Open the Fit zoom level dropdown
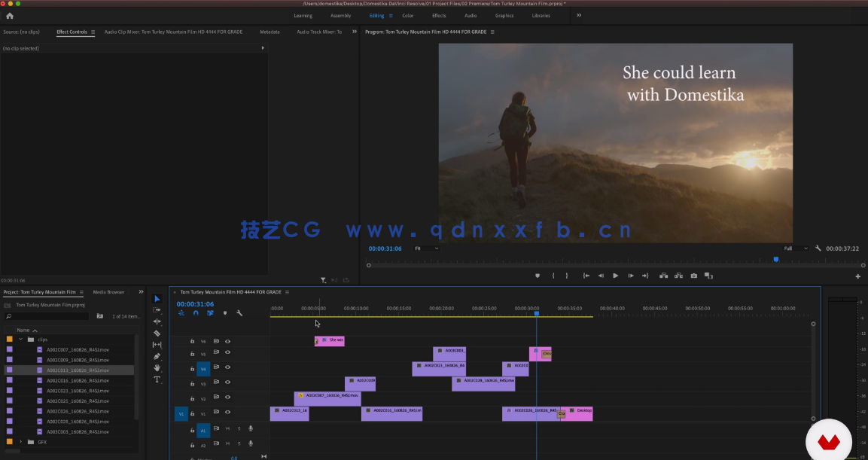This screenshot has width=868, height=460. pos(426,248)
